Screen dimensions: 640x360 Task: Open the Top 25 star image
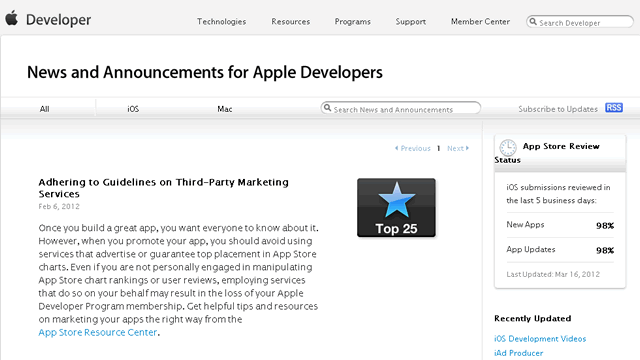point(396,207)
